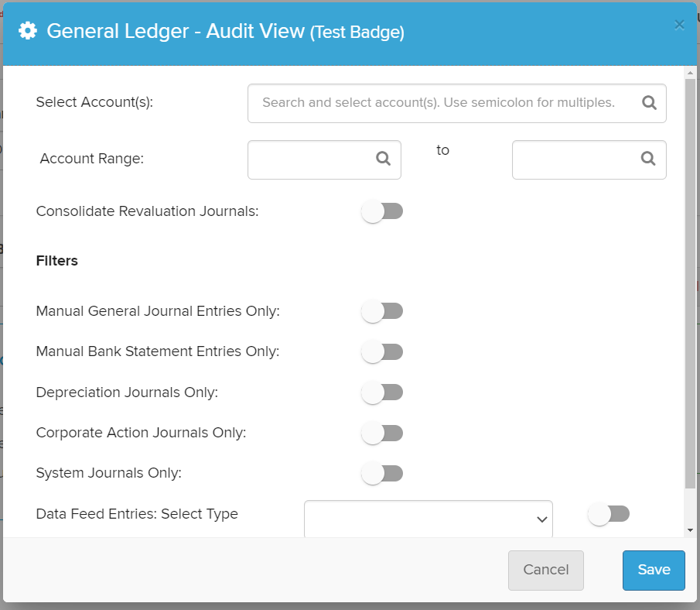Click the Account Range ending input field
The height and width of the screenshot is (610, 700).
576,159
